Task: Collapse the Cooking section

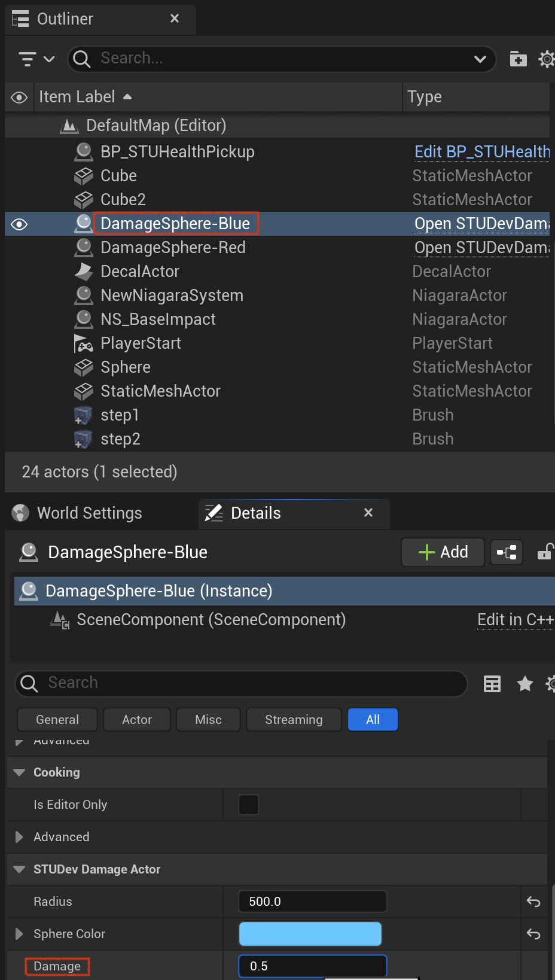Action: coord(19,772)
